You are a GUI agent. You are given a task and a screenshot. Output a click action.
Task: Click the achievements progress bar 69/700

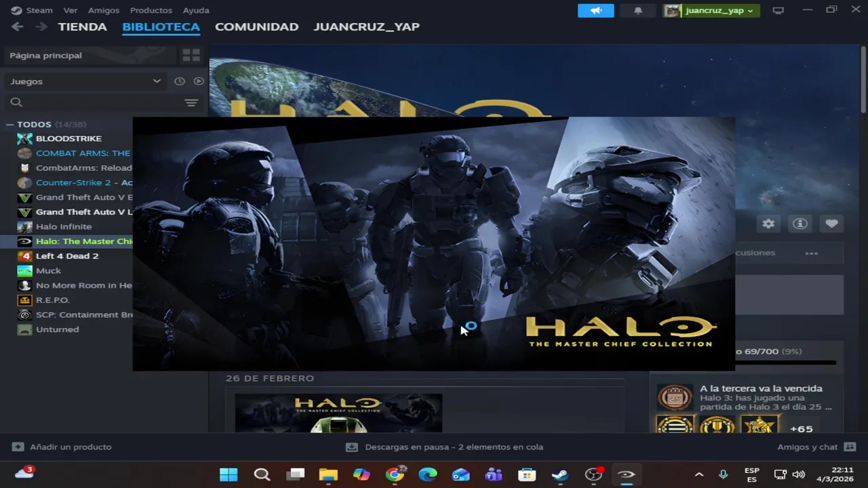[x=785, y=363]
